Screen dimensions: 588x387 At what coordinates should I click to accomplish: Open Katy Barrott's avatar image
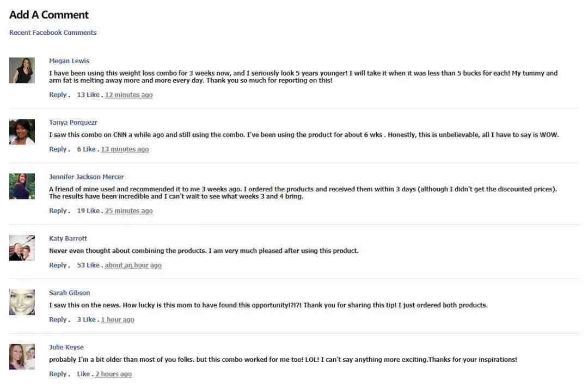22,248
